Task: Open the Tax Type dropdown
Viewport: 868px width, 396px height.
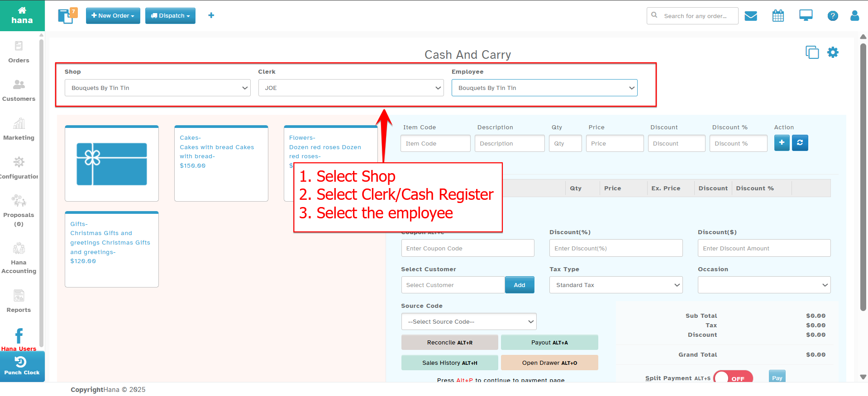Action: [616, 285]
